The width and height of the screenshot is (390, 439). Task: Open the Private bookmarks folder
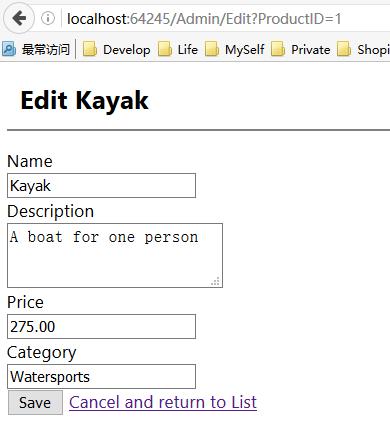[301, 50]
